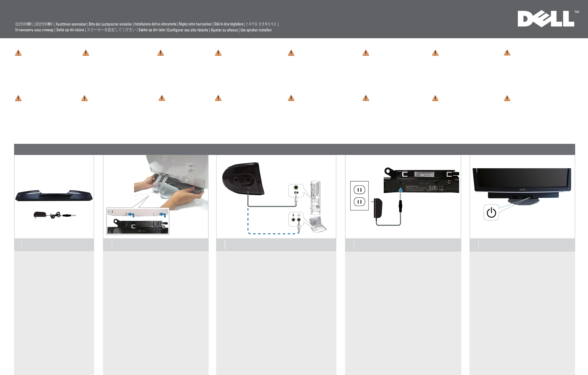The image size is (588, 375).
Task: Click the upper socket of the wall outlet
Action: tap(359, 190)
